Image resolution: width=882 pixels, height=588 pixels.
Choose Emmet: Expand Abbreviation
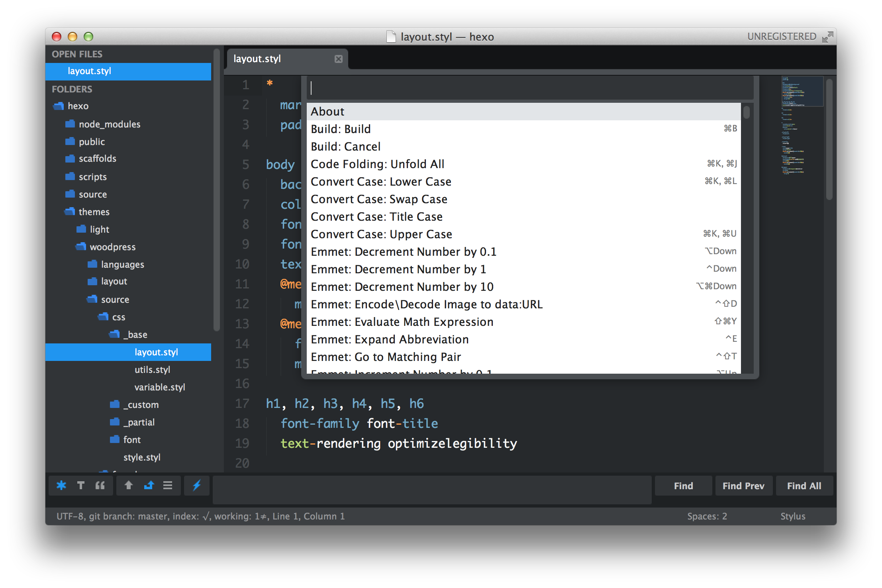(523, 339)
